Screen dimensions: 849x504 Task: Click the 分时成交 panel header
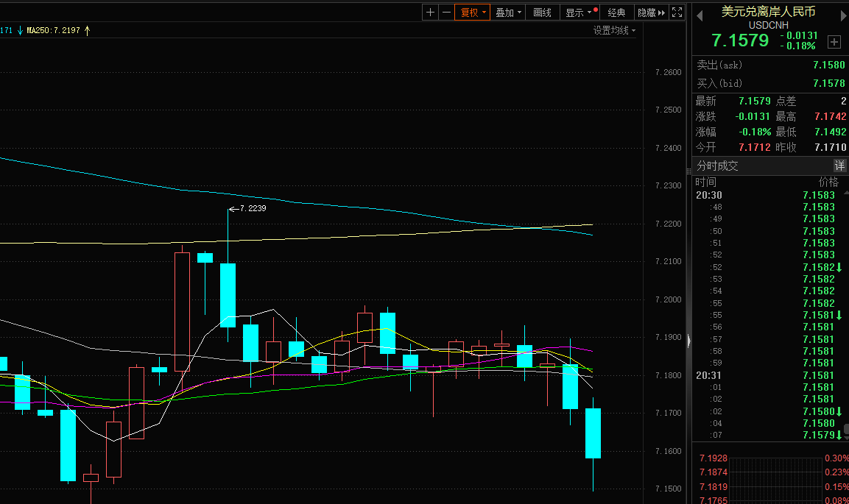[718, 166]
